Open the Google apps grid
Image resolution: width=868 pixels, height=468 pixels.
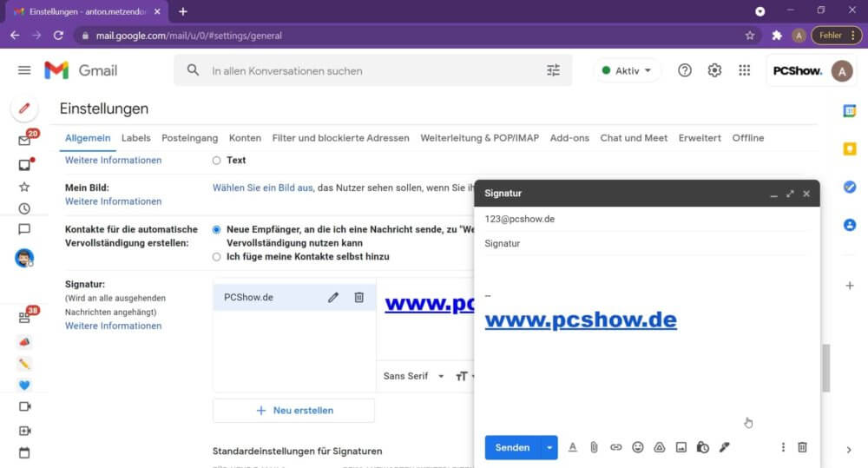tap(745, 70)
